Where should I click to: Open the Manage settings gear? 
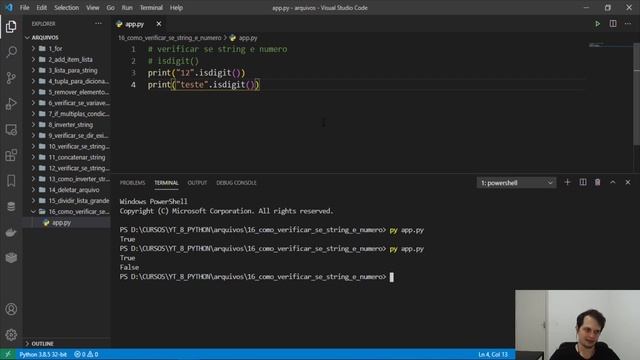(11, 335)
